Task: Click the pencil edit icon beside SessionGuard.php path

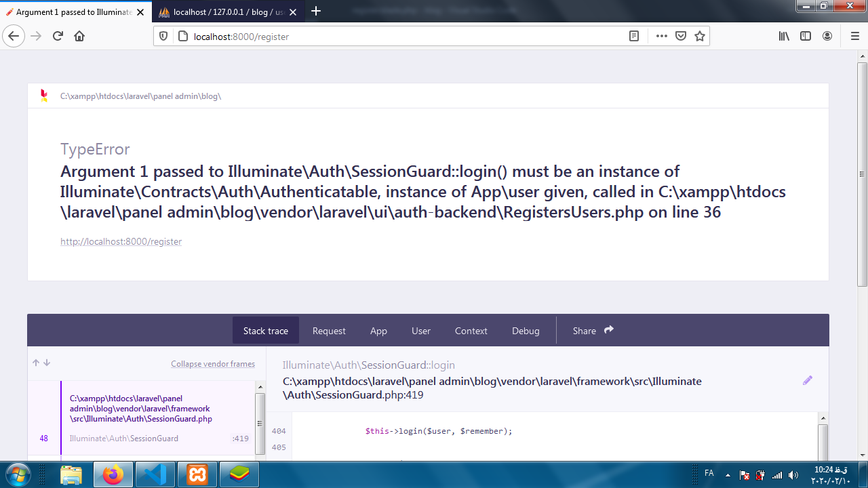Action: coord(807,381)
